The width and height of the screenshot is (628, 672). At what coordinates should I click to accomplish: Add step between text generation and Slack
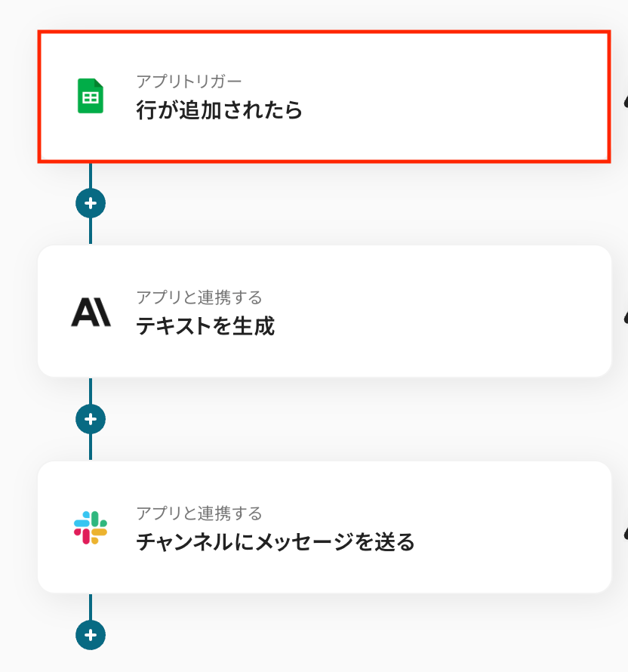point(91,418)
